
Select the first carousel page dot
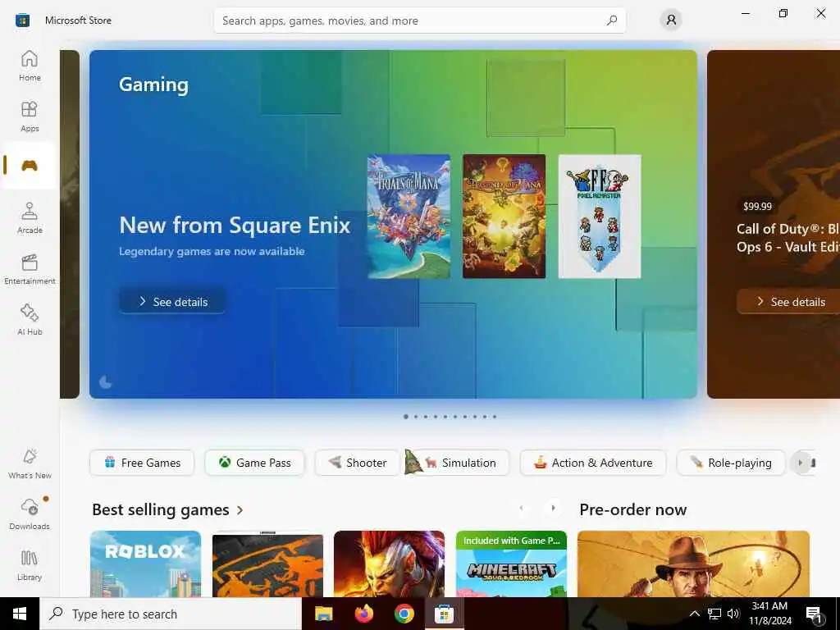click(x=406, y=416)
